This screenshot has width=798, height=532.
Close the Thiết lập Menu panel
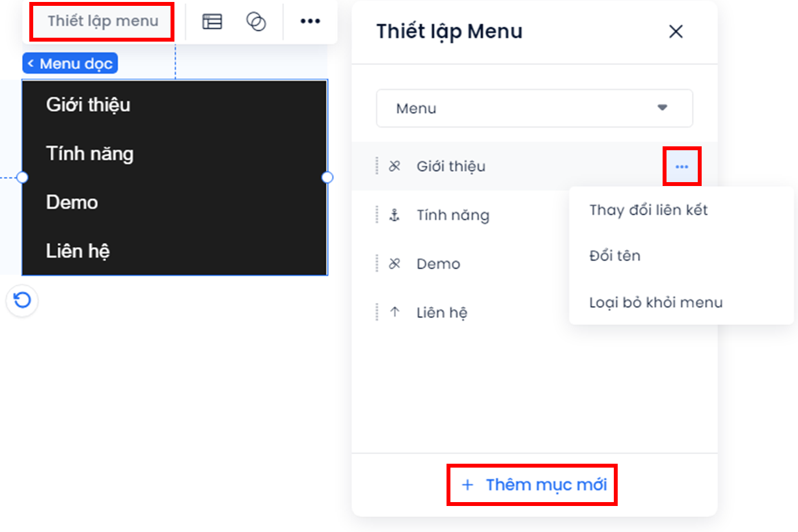coord(676,31)
